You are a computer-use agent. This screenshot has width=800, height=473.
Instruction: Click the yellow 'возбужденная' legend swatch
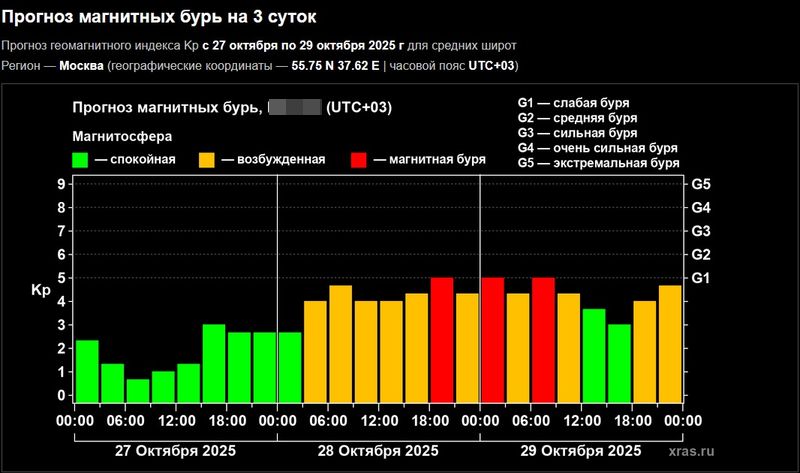click(208, 160)
